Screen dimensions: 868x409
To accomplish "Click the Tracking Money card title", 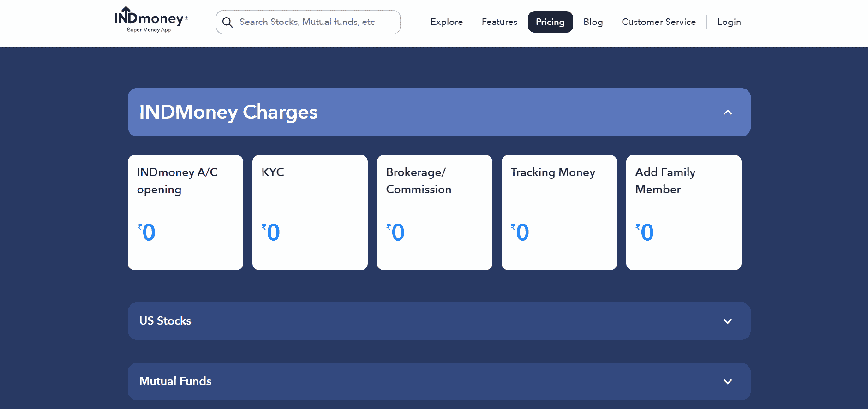I will [553, 172].
